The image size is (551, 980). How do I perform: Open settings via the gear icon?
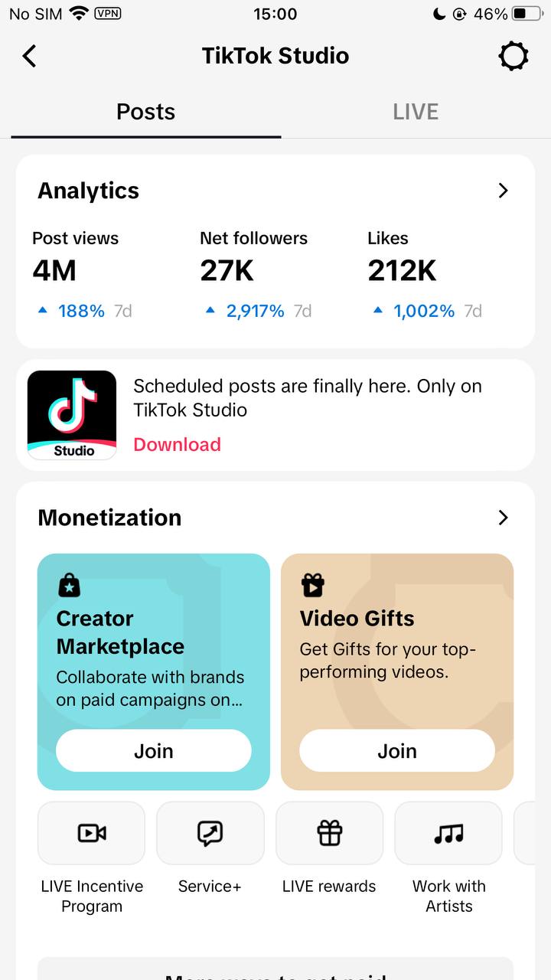click(514, 56)
